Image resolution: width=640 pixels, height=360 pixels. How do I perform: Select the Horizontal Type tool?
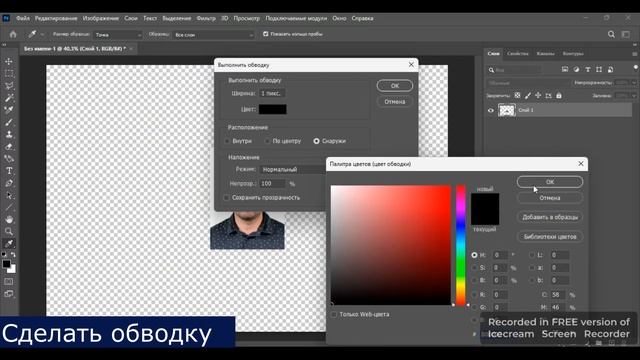click(9, 171)
